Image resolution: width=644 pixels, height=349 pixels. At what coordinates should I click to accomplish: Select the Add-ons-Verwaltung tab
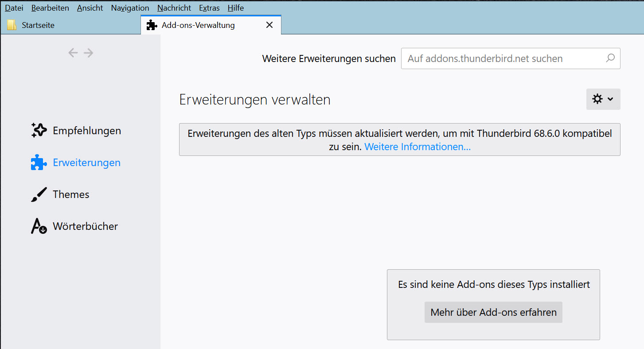(x=211, y=25)
